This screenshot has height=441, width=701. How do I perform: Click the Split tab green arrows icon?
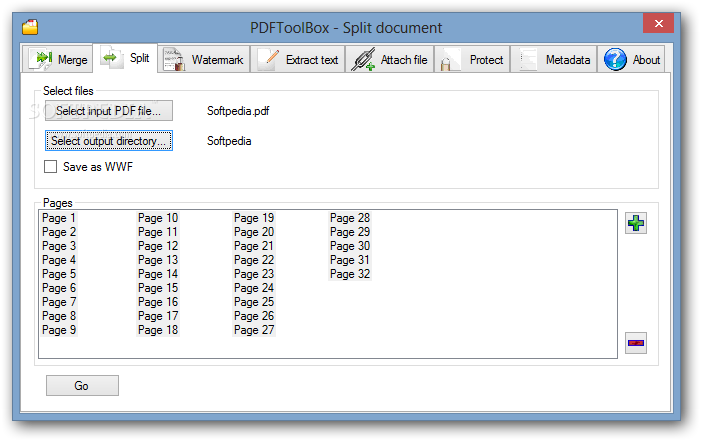tap(111, 58)
